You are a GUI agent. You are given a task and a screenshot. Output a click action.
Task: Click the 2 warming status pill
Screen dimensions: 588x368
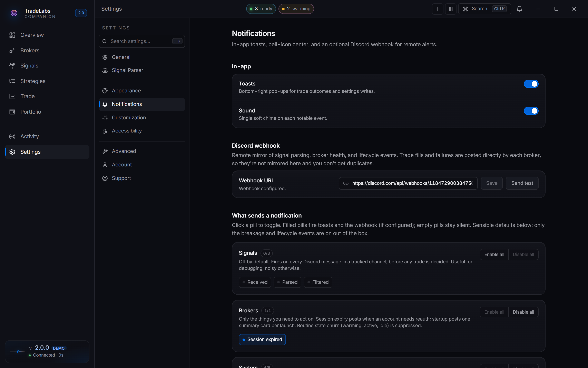pos(296,9)
